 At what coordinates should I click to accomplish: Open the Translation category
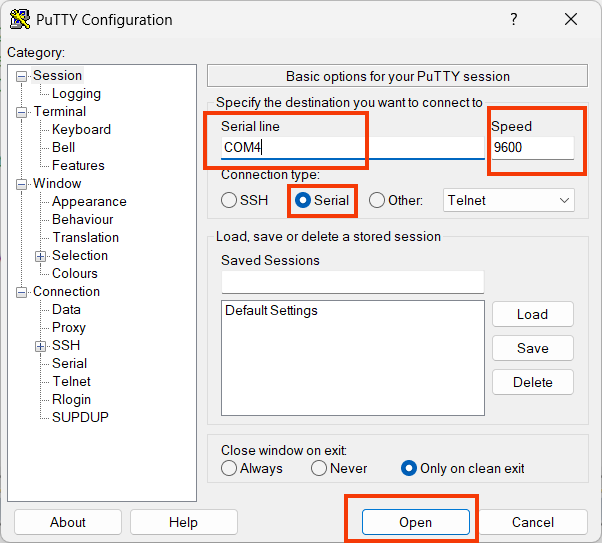tap(86, 238)
